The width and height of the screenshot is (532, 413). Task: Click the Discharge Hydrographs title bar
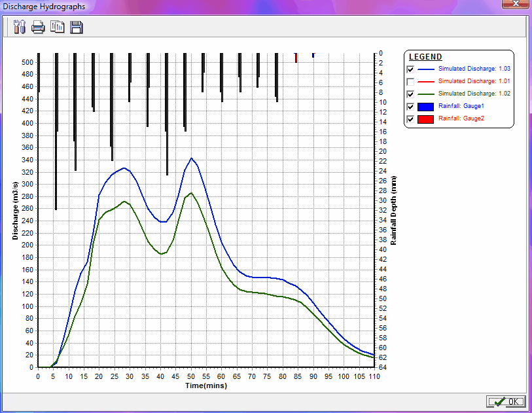(x=44, y=6)
